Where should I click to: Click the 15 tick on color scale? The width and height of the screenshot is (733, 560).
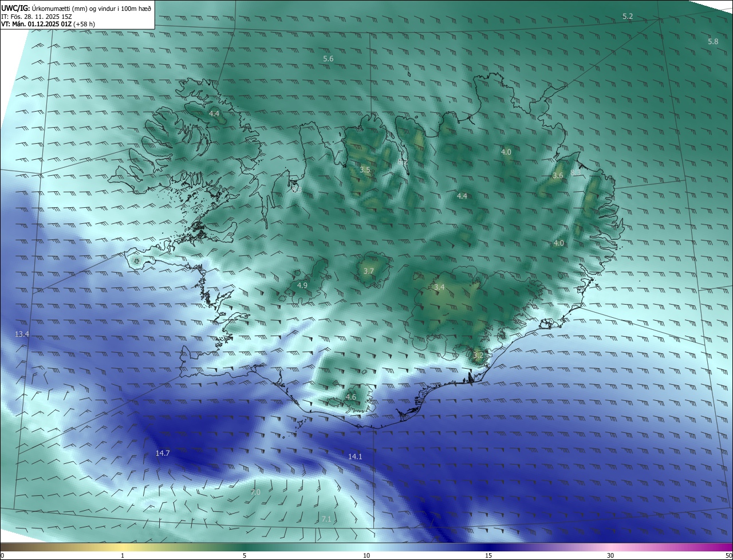click(x=488, y=555)
